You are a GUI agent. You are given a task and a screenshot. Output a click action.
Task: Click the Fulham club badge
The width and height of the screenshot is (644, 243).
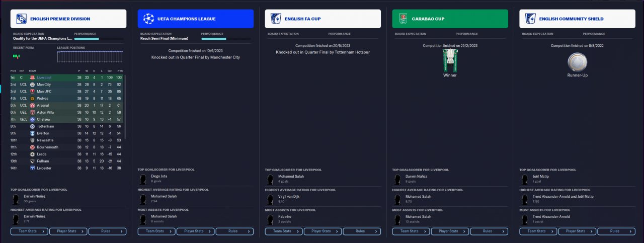point(32,161)
